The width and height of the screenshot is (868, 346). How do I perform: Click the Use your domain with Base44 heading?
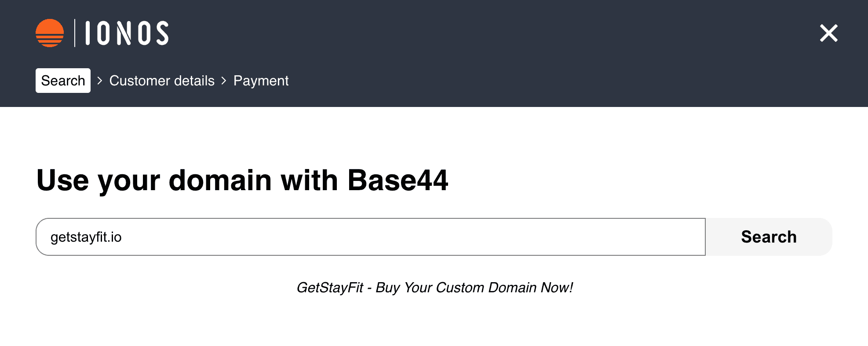pos(242,180)
